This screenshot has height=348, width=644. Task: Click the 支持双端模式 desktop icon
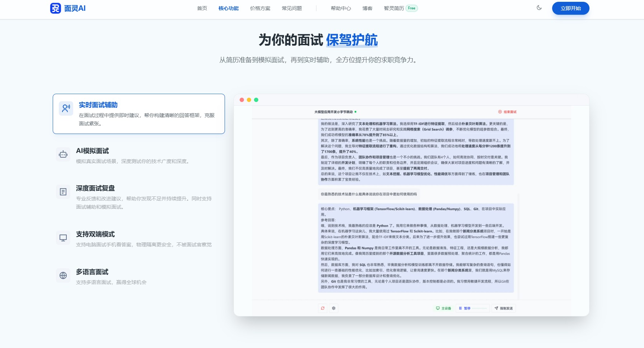coord(63,237)
